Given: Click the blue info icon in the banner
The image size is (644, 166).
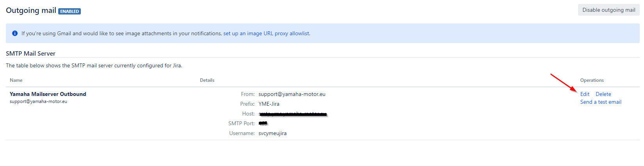Looking at the screenshot, I should coord(15,33).
